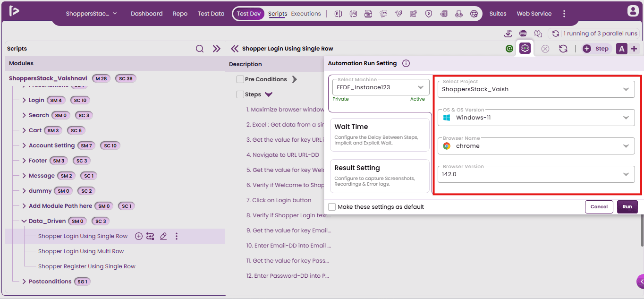The width and height of the screenshot is (644, 299).
Task: Click the double-left chevron beside script title
Action: point(235,49)
